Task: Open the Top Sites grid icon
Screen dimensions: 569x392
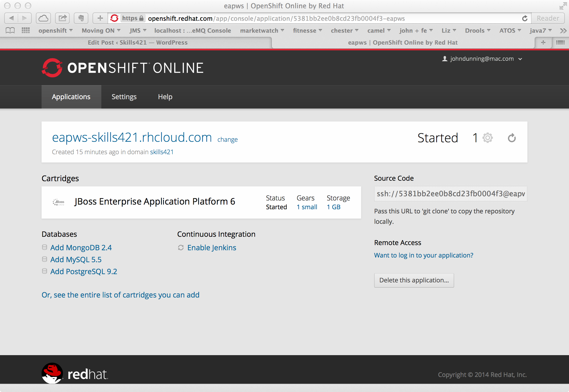Action: [x=26, y=30]
